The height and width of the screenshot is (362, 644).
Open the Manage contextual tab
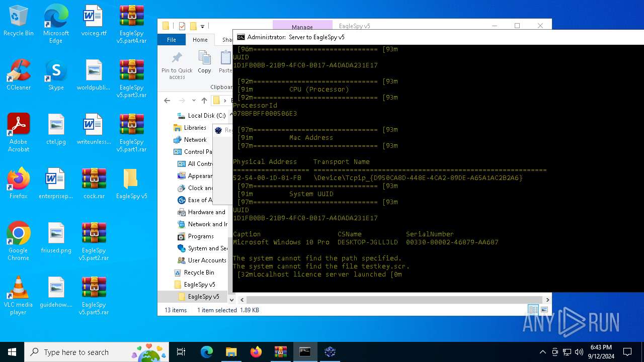point(302,27)
